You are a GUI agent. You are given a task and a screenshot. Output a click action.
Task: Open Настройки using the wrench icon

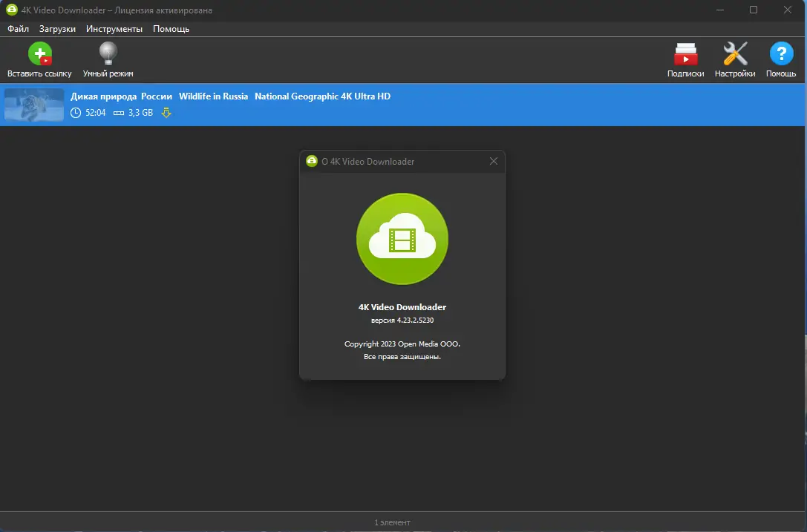pos(734,53)
